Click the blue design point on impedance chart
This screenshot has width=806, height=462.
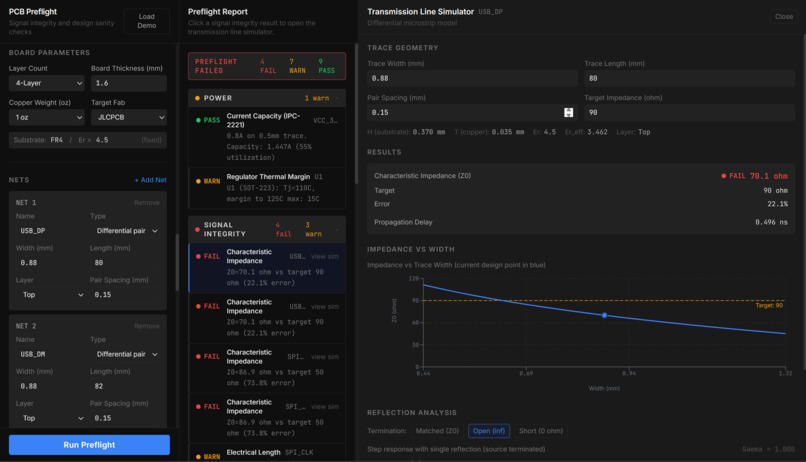(x=604, y=315)
